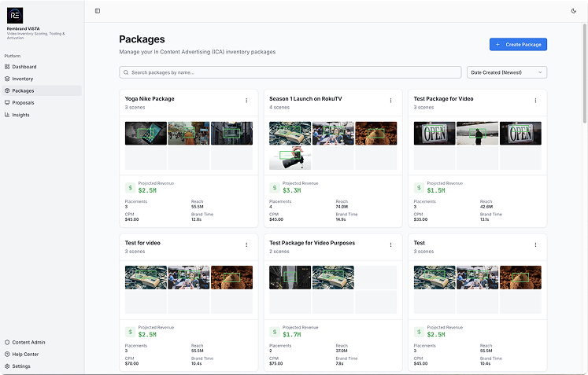Switch to dark mode with moon icon

click(x=573, y=11)
